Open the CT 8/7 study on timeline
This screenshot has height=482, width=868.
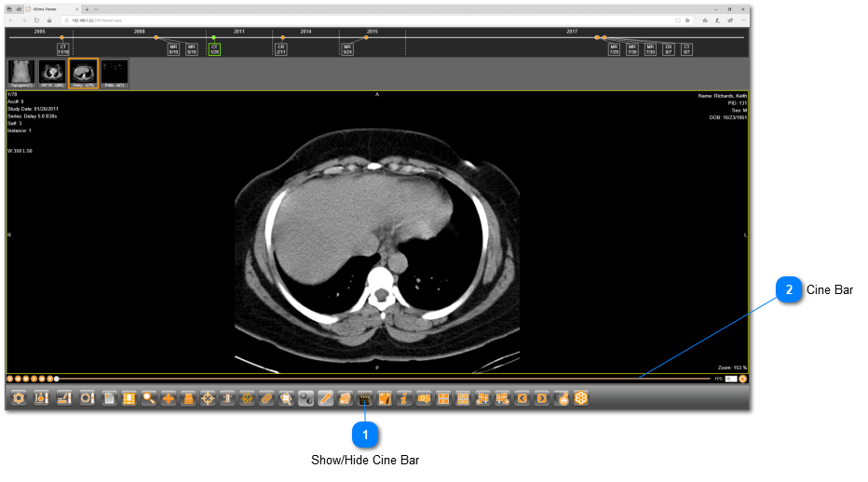point(686,49)
